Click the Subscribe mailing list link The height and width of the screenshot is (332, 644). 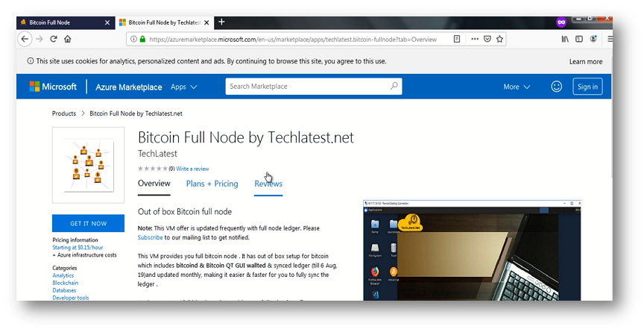pyautogui.click(x=151, y=237)
